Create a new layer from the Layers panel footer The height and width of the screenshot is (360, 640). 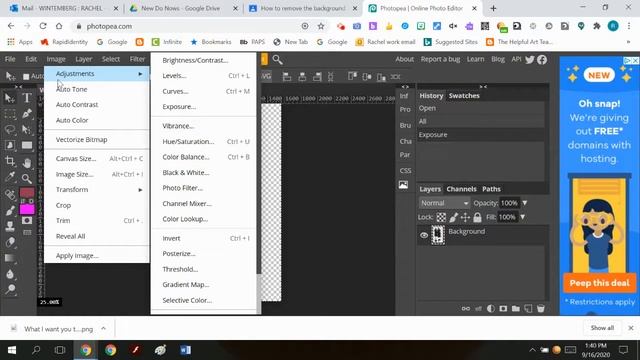(528, 309)
